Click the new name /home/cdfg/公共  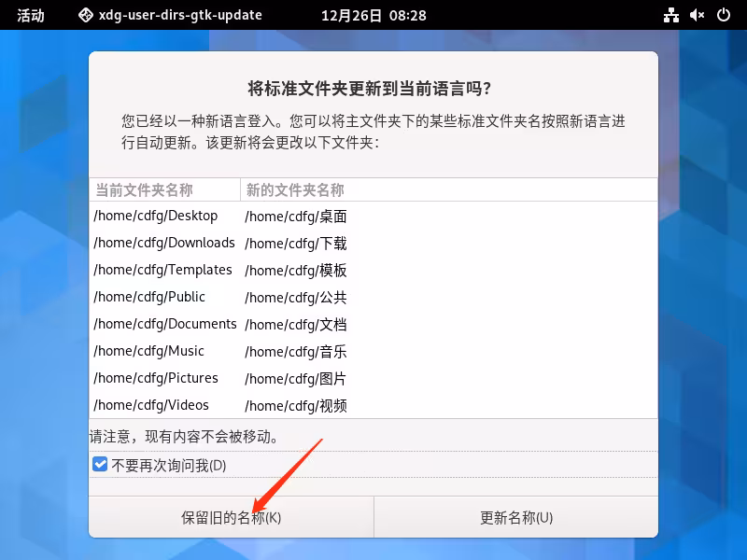pyautogui.click(x=296, y=298)
